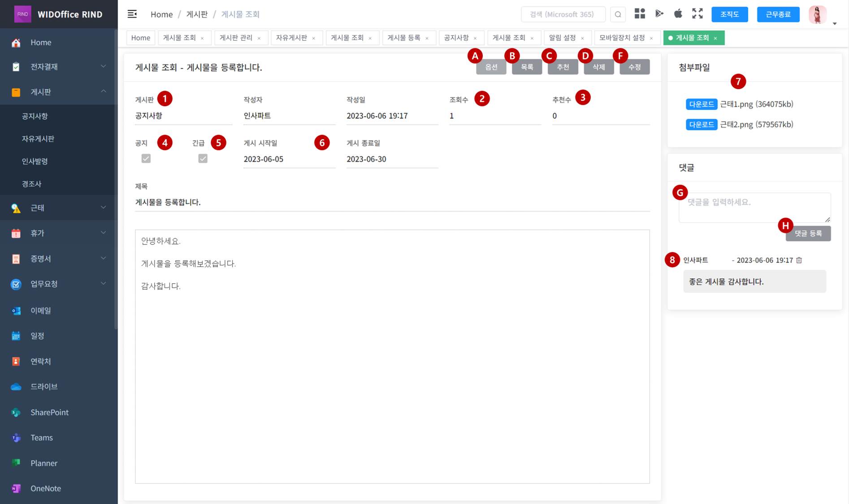The width and height of the screenshot is (849, 504).
Task: Toggle the 긴급 checkbox
Action: tap(203, 159)
